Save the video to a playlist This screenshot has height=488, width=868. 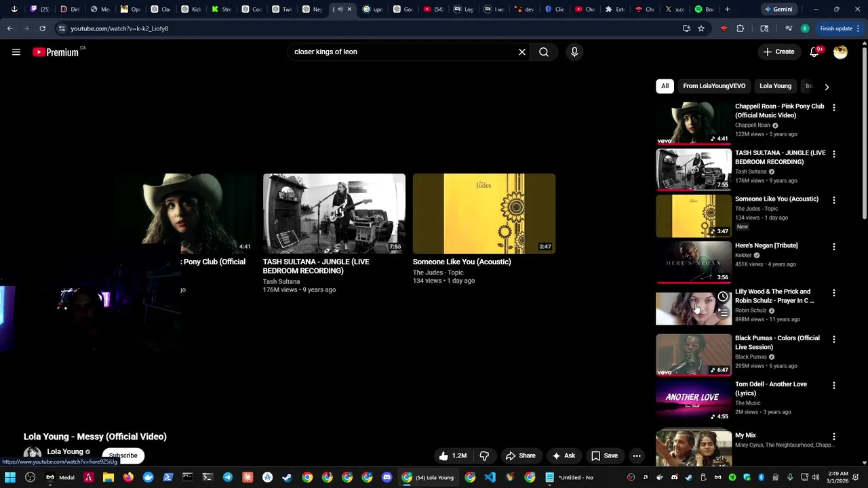click(x=604, y=455)
